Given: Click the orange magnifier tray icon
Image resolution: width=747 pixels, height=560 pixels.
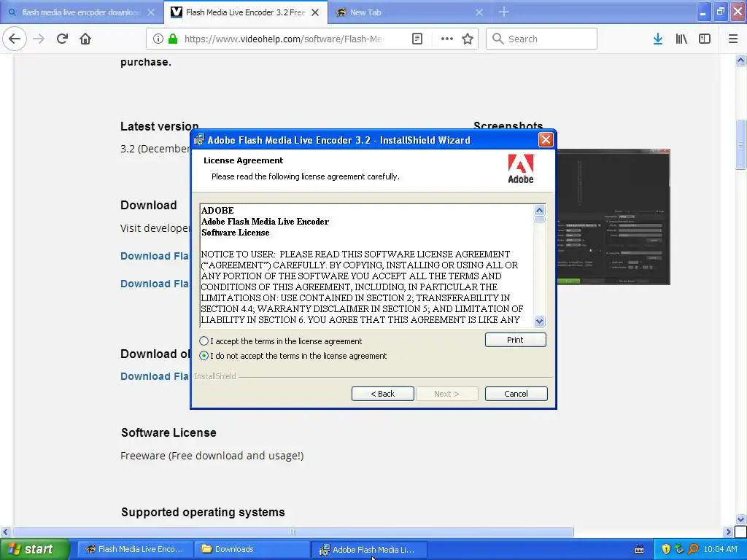Looking at the screenshot, I should tap(693, 549).
